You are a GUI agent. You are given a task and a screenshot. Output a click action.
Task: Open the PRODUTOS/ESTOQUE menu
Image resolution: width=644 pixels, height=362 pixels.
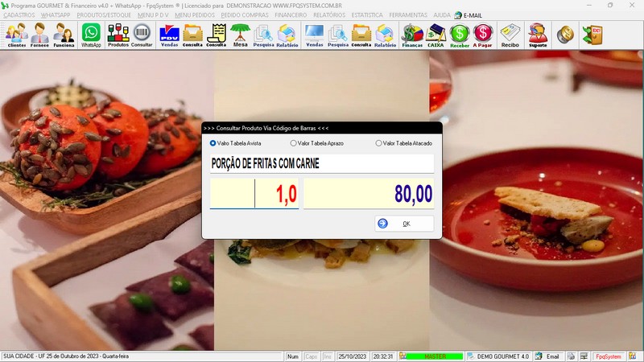tap(104, 14)
